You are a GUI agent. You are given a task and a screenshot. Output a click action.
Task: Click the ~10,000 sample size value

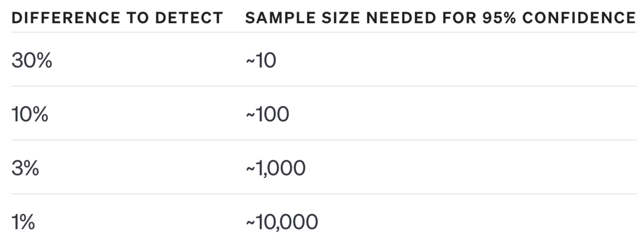[x=282, y=222]
